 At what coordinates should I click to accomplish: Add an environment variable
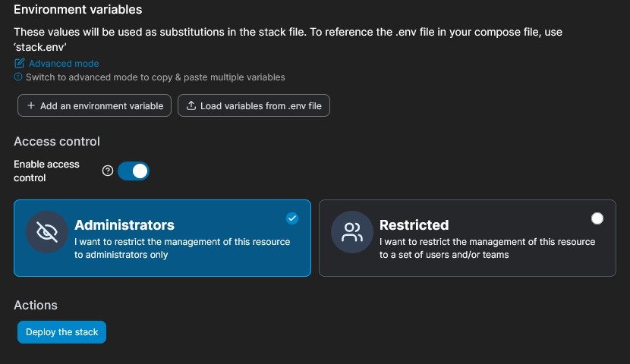(x=94, y=105)
